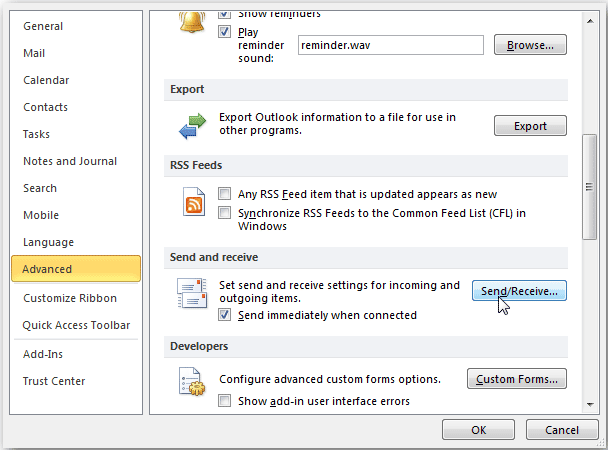Click the Export arrows icon
The height and width of the screenshot is (450, 608).
191,125
